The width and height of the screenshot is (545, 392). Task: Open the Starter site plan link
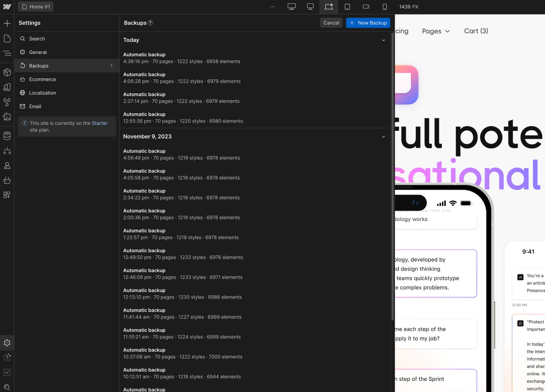pos(99,123)
